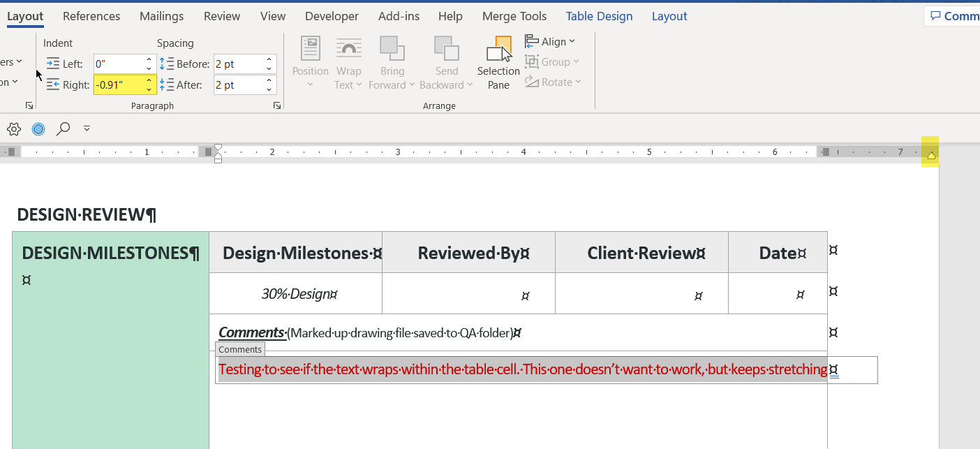Decrease Spacing Before with down arrow

[269, 68]
